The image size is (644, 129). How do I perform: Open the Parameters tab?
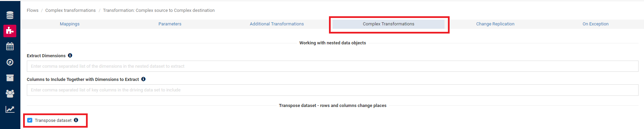coord(170,24)
